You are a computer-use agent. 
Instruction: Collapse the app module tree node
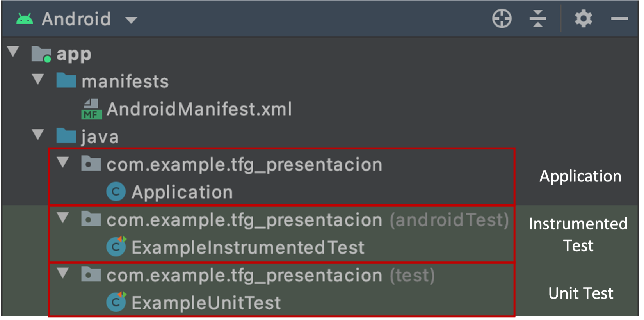click(x=13, y=52)
